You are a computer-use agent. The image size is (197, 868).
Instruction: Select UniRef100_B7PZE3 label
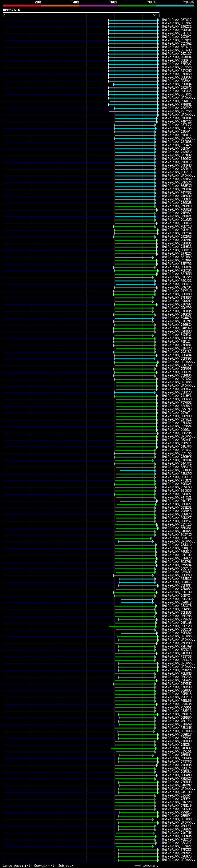[x=177, y=850]
